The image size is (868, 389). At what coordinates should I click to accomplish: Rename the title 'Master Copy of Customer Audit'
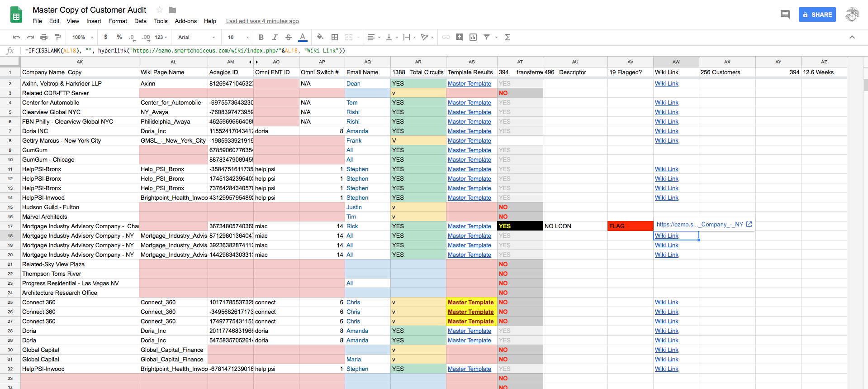point(89,10)
